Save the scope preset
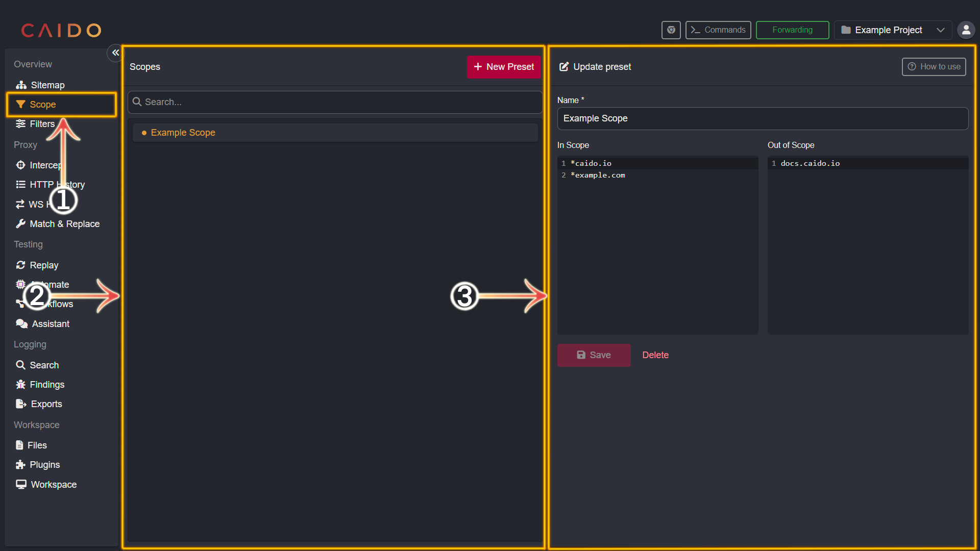The width and height of the screenshot is (980, 551). point(594,355)
